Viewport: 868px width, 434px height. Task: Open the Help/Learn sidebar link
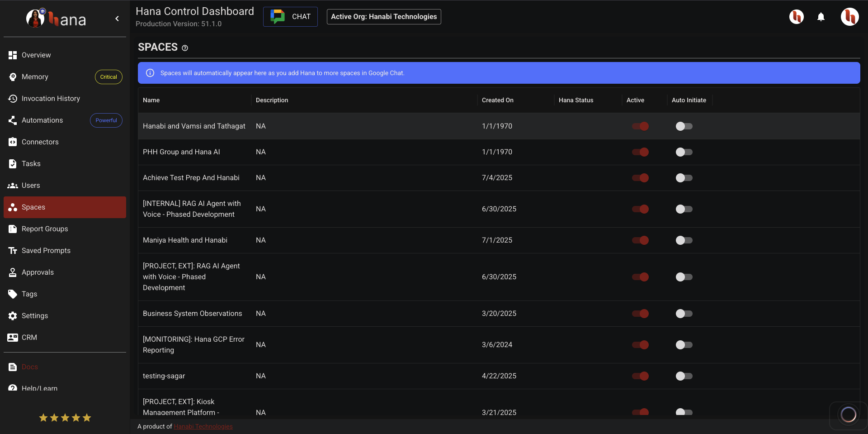click(65, 388)
